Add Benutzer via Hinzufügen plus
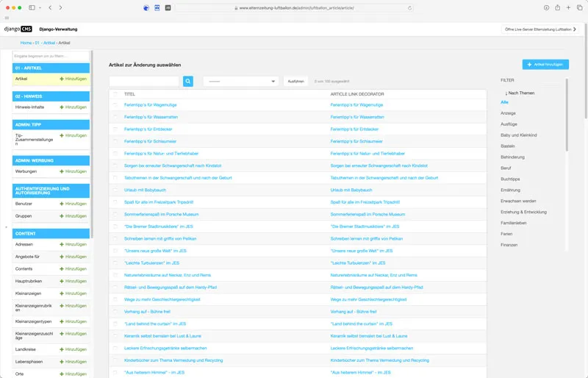Screen dimensions: 588x378 click(x=73, y=204)
